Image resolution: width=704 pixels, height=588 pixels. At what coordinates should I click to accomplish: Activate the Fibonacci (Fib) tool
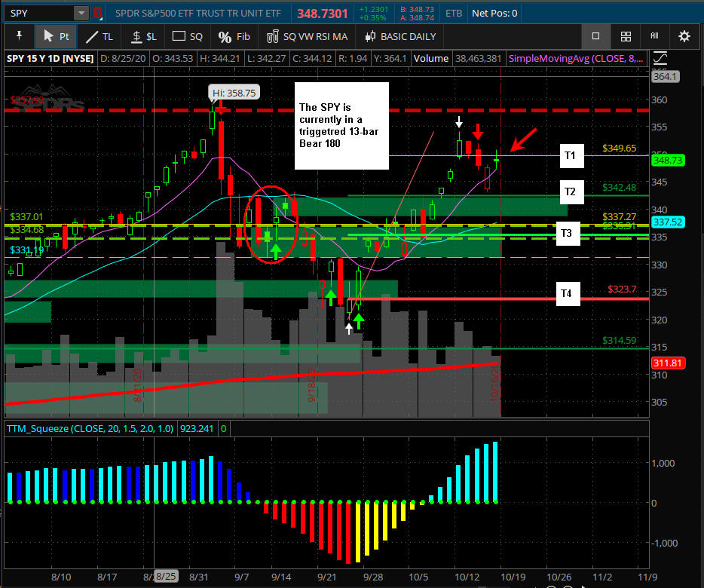pyautogui.click(x=234, y=36)
